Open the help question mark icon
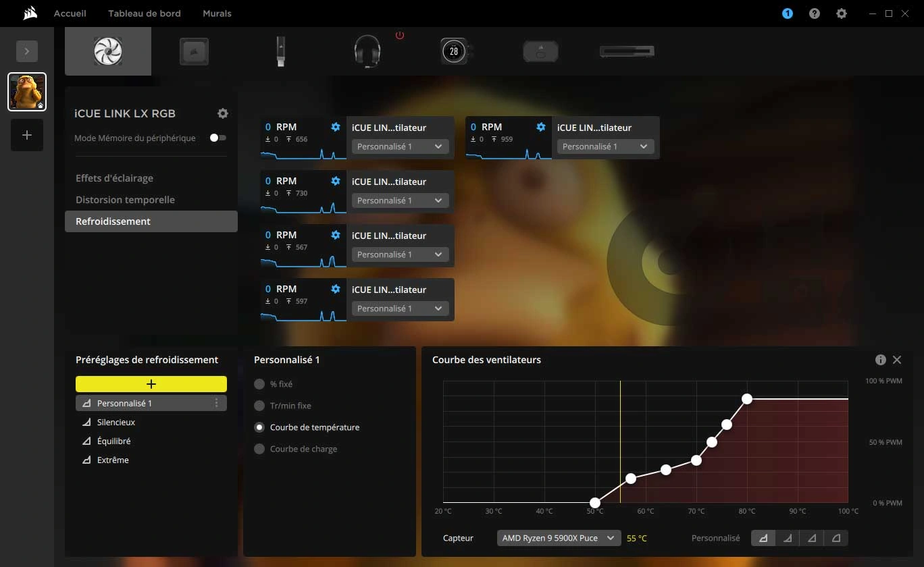The width and height of the screenshot is (924, 567). (x=815, y=13)
